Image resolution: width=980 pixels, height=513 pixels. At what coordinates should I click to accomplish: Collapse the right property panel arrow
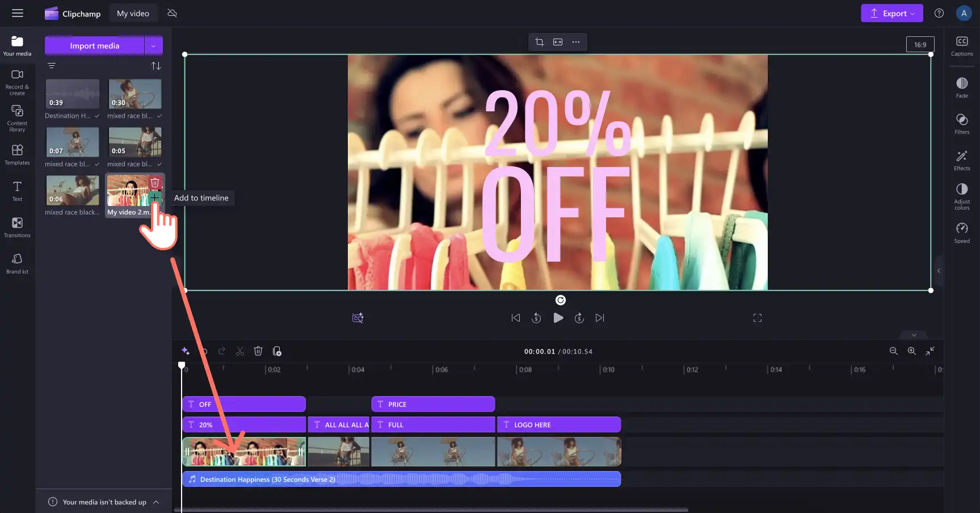point(939,271)
